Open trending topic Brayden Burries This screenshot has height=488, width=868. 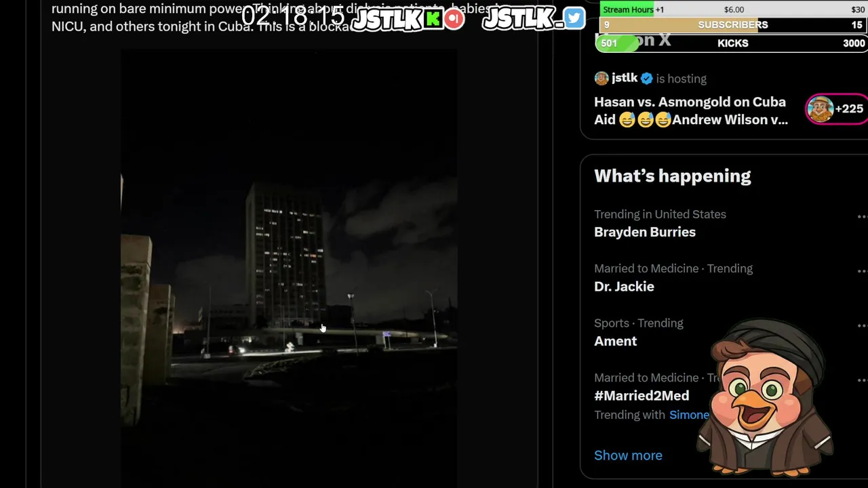tap(645, 232)
